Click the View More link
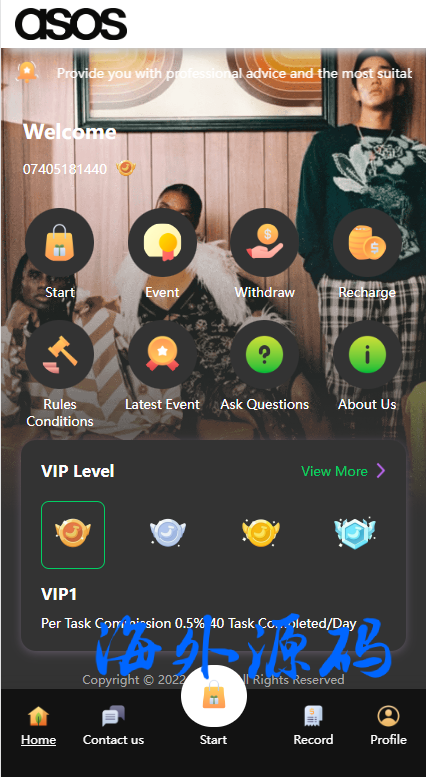The image size is (426, 777). point(334,471)
